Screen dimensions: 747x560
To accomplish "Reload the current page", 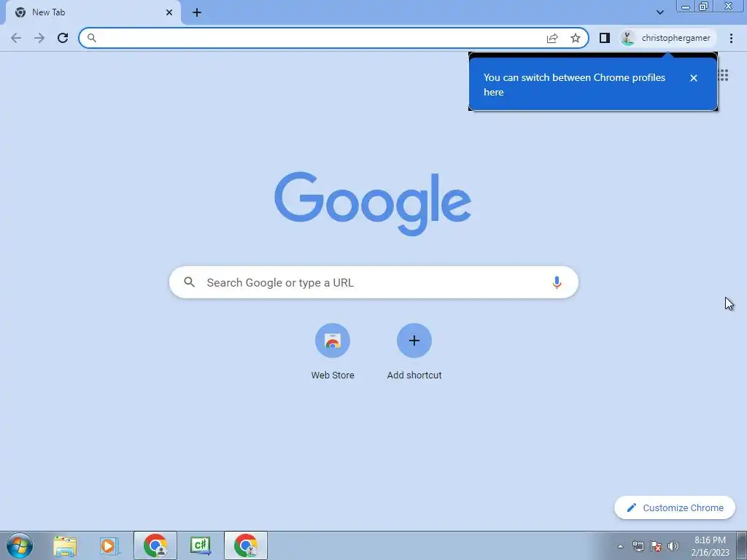I will 63,38.
